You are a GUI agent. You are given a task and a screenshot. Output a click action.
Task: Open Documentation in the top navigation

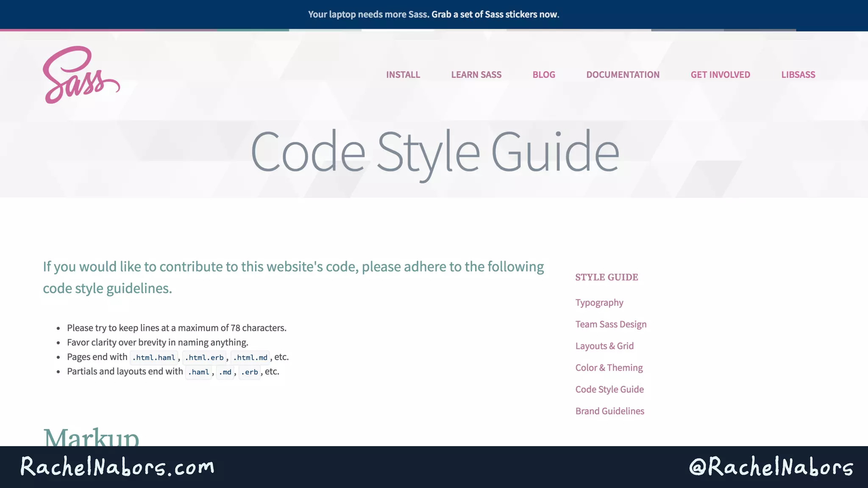[x=623, y=75]
